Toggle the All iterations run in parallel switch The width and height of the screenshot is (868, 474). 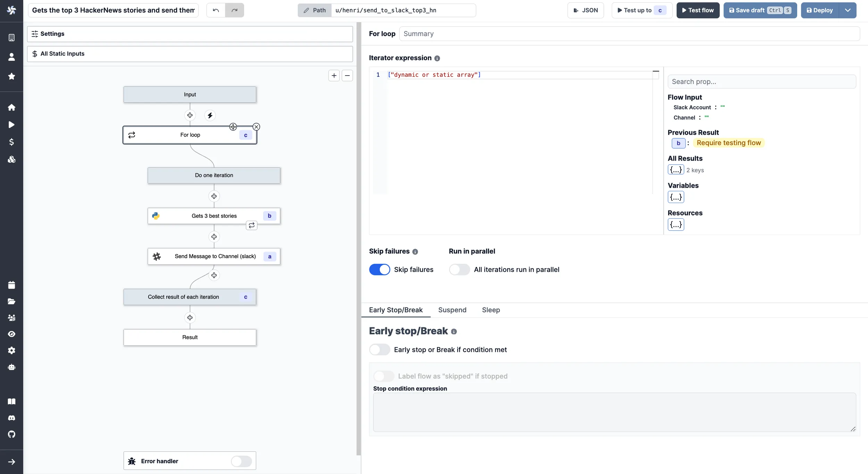459,269
